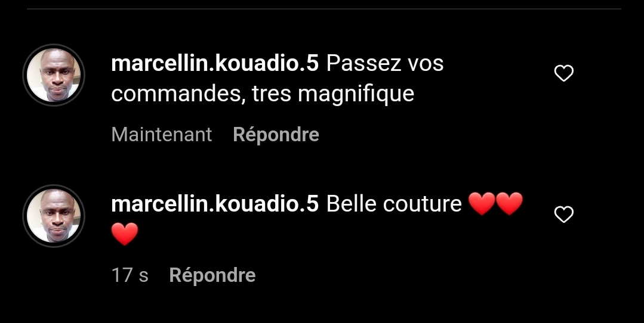Open profile photo beside "Belle couture"
The width and height of the screenshot is (644, 323).
(x=54, y=216)
